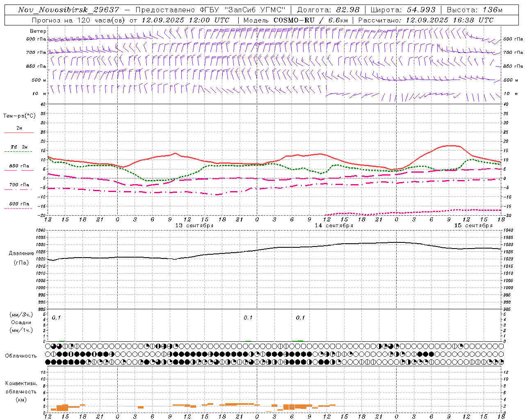Click the (км) unit under convective cloudiness
525x420 pixels.
pyautogui.click(x=21, y=399)
